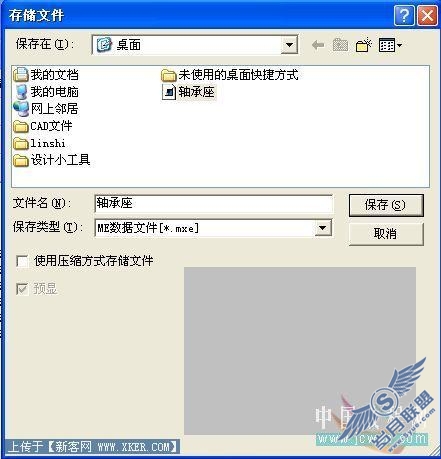Click the 取消 cancel button
This screenshot has height=459, width=441.
click(x=386, y=234)
